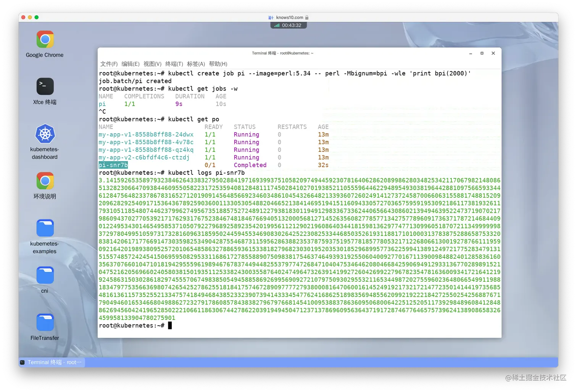Click the green macOS fullscreen dot
This screenshot has width=577, height=392.
click(37, 17)
